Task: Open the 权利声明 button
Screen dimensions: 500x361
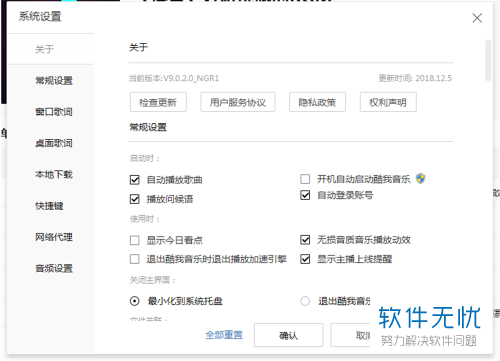Action: click(388, 102)
